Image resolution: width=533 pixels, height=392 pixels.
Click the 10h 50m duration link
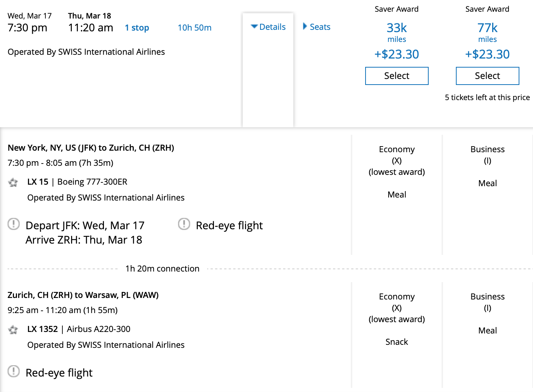click(x=194, y=28)
